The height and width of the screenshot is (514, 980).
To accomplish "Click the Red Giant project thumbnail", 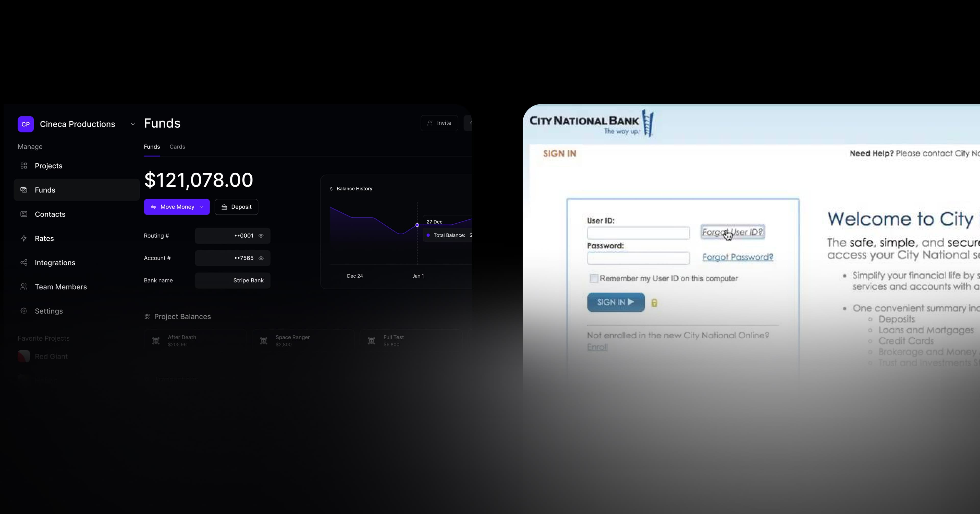I will (x=23, y=356).
